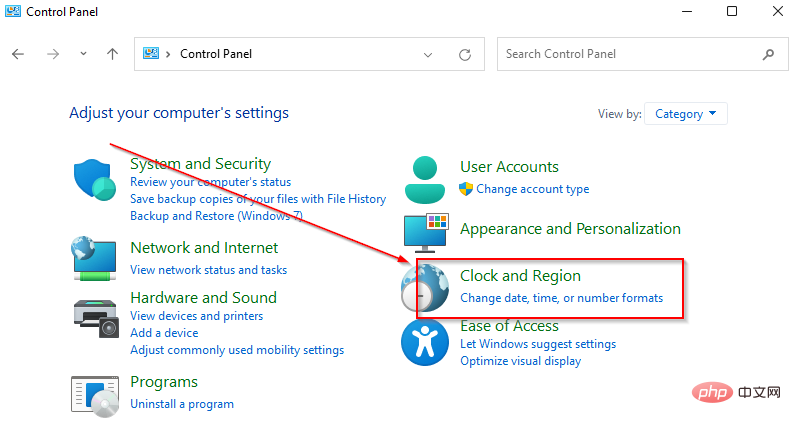
Task: Click the Control Panel breadcrumb in address bar
Action: point(215,54)
